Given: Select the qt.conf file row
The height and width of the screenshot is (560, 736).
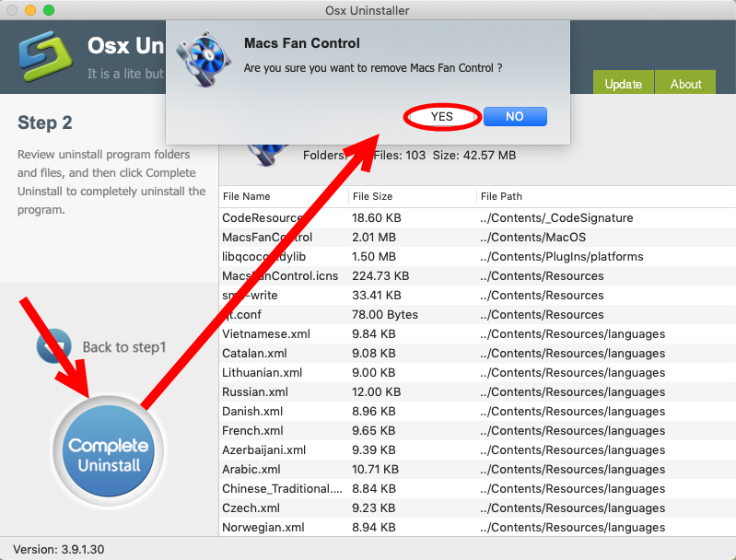Looking at the screenshot, I should click(x=477, y=314).
